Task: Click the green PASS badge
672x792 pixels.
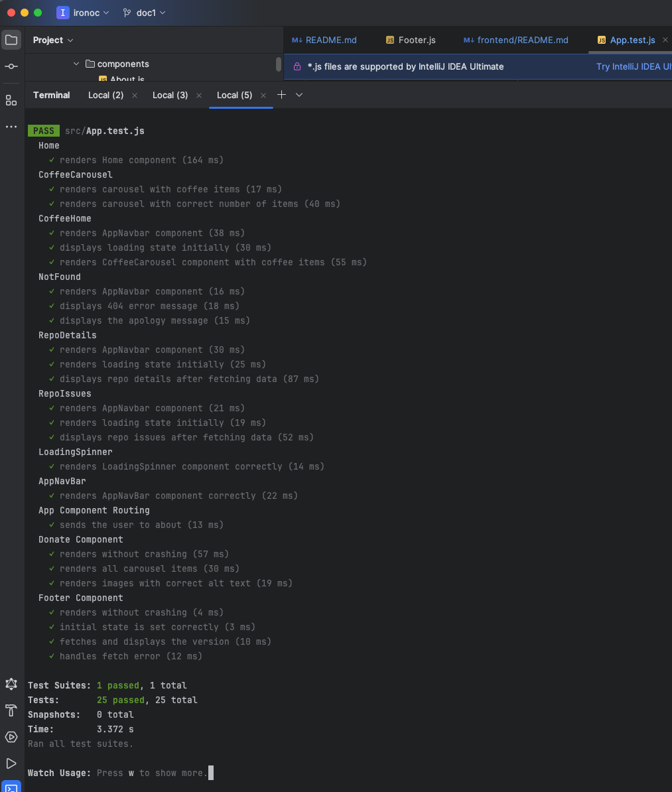Action: (44, 131)
